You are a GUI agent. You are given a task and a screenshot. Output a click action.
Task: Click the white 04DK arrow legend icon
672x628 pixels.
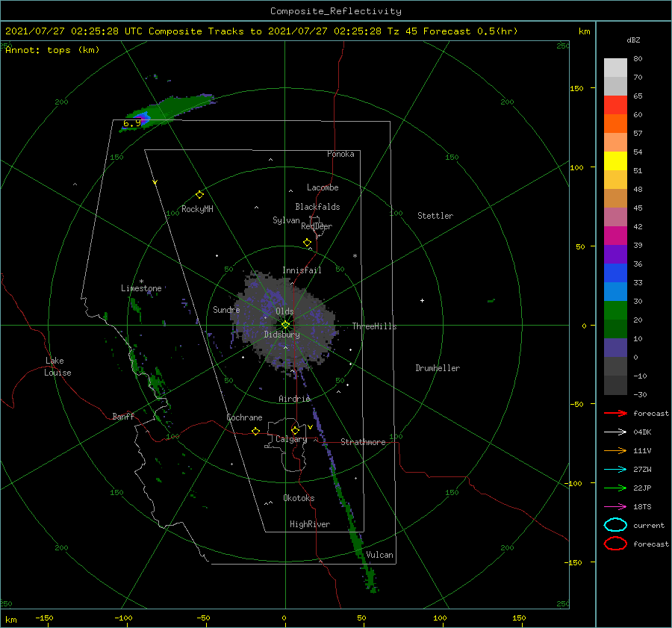615,432
